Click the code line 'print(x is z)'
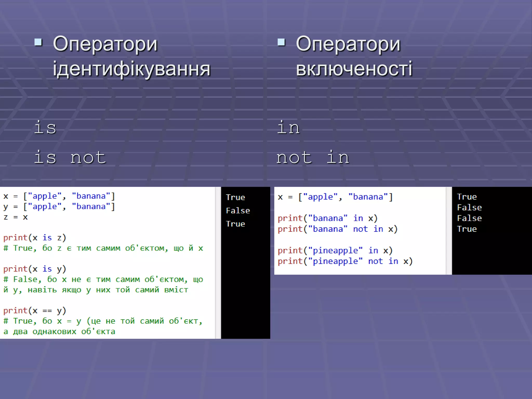The image size is (532, 399). coord(35,238)
